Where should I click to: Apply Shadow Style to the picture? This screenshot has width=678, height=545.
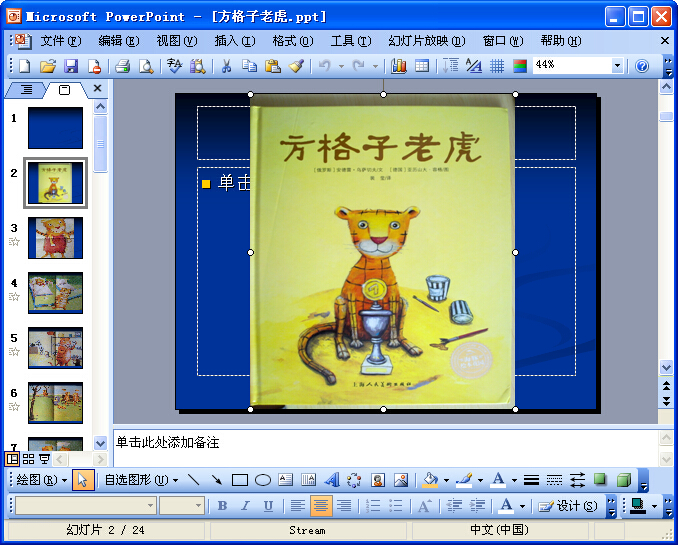point(600,480)
